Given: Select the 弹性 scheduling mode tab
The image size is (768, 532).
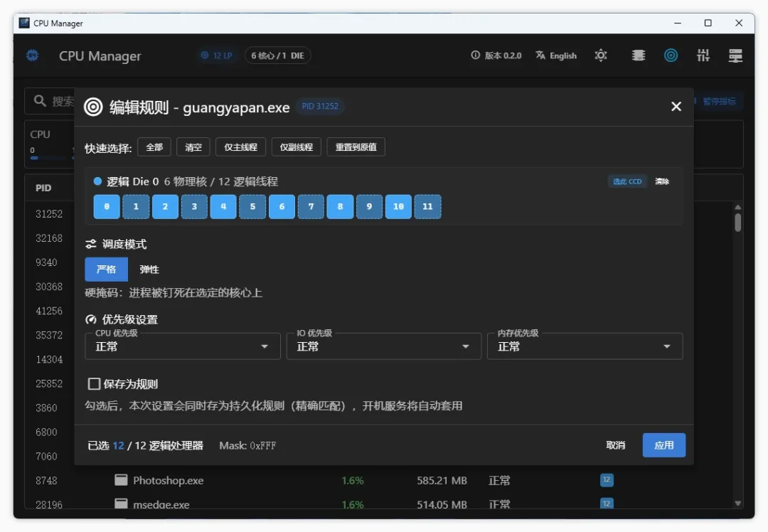Looking at the screenshot, I should [149, 269].
